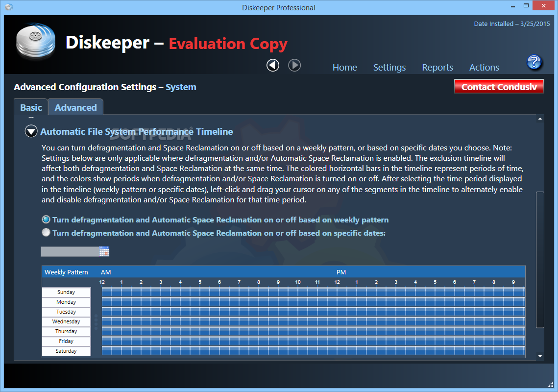Go to the Home menu
Screen dimensions: 558x392
pyautogui.click(x=344, y=67)
